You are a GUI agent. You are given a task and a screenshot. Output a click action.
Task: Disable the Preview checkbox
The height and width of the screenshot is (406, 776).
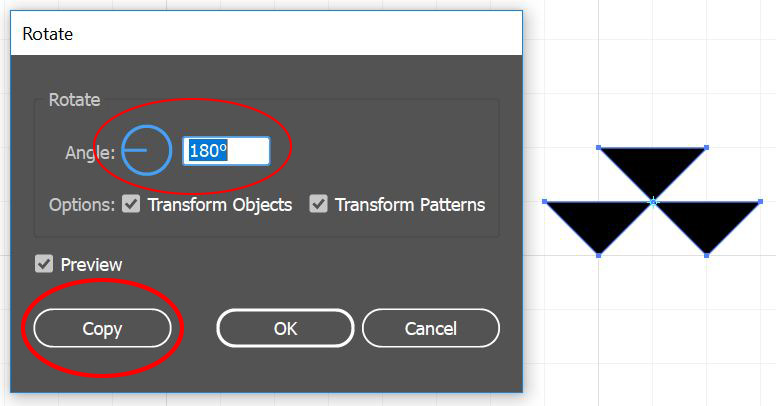pyautogui.click(x=44, y=264)
